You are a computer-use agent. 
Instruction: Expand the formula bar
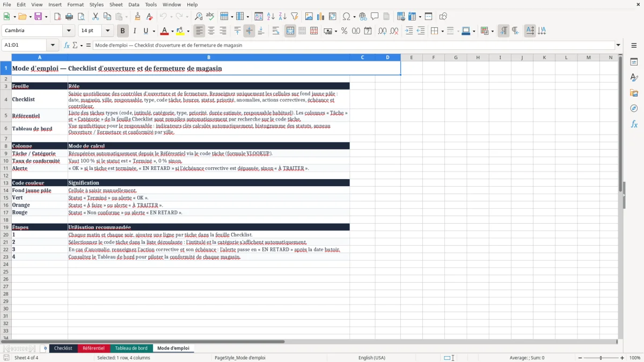[618, 46]
